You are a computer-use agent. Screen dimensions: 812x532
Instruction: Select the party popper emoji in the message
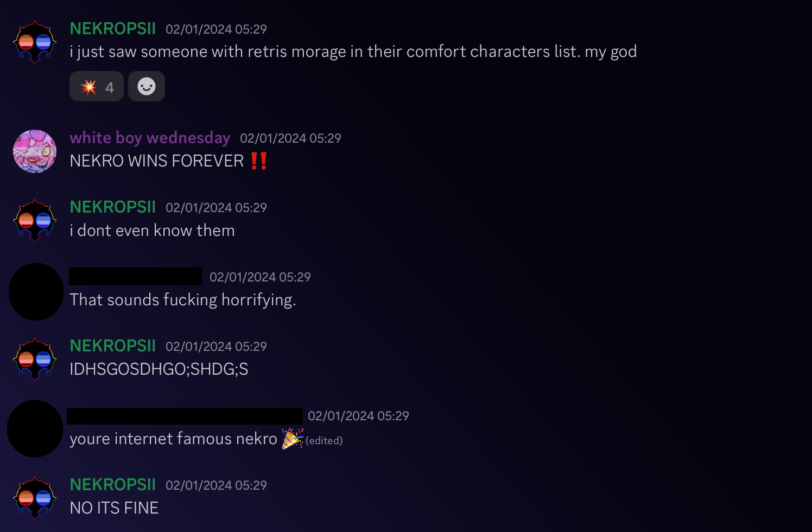click(292, 438)
